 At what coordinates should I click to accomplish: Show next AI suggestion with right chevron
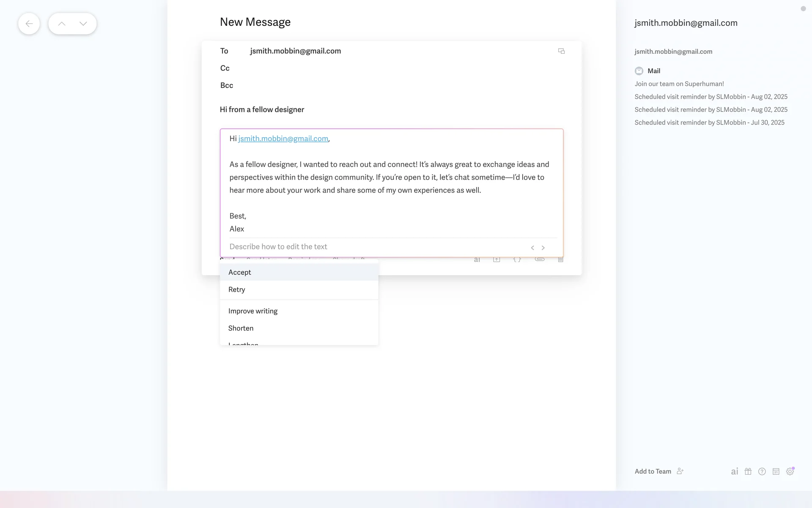(543, 248)
